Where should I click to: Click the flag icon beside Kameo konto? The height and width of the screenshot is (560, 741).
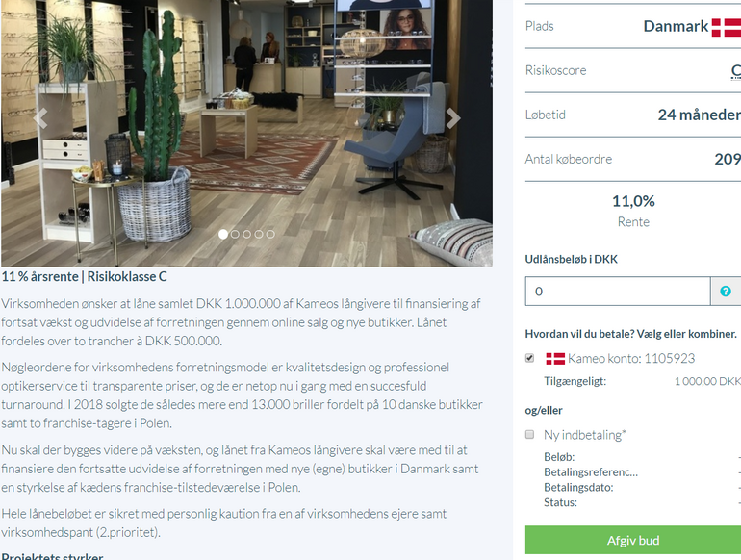[x=555, y=359]
